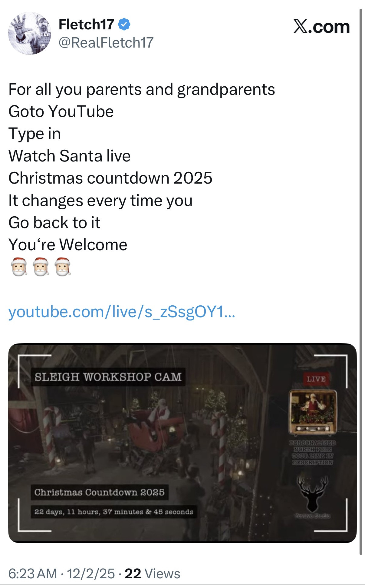Click the blue verified badge
Screen dimensions: 365x588
[x=124, y=24]
